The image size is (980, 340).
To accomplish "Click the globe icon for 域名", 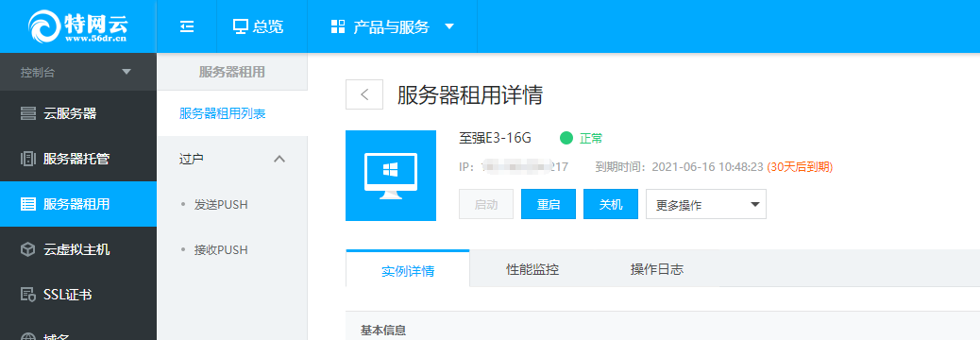I will 28,336.
